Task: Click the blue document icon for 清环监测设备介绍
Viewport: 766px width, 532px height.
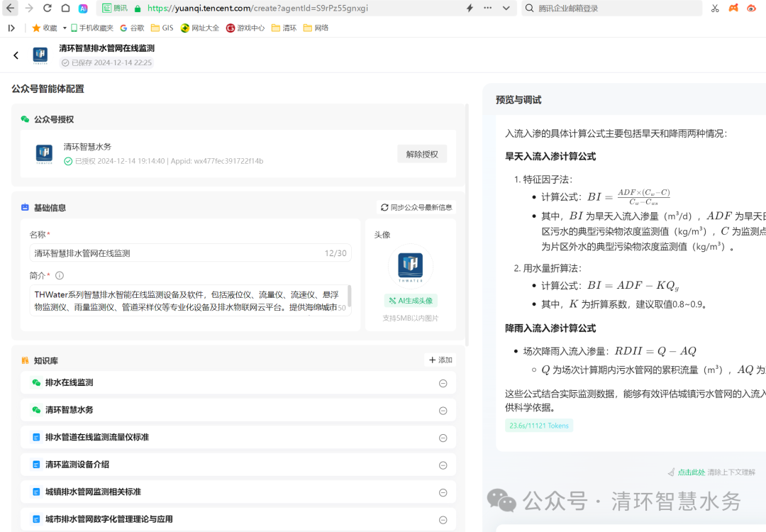Action: [x=36, y=465]
